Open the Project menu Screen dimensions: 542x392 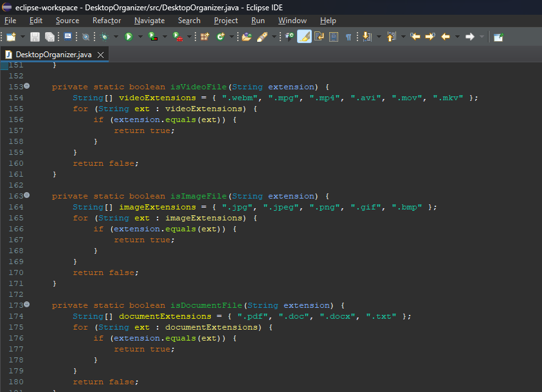click(x=226, y=21)
